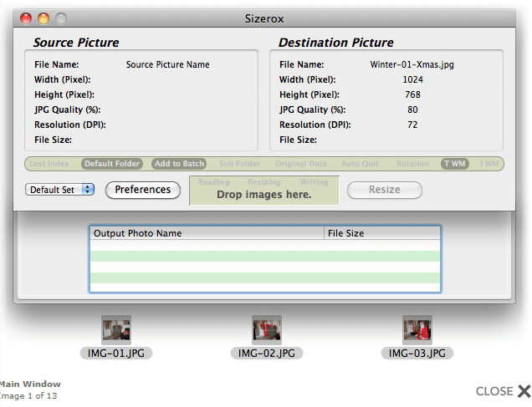Click the Output Photo Name column header
Viewport: 532px width, 407px height.
pyautogui.click(x=207, y=234)
